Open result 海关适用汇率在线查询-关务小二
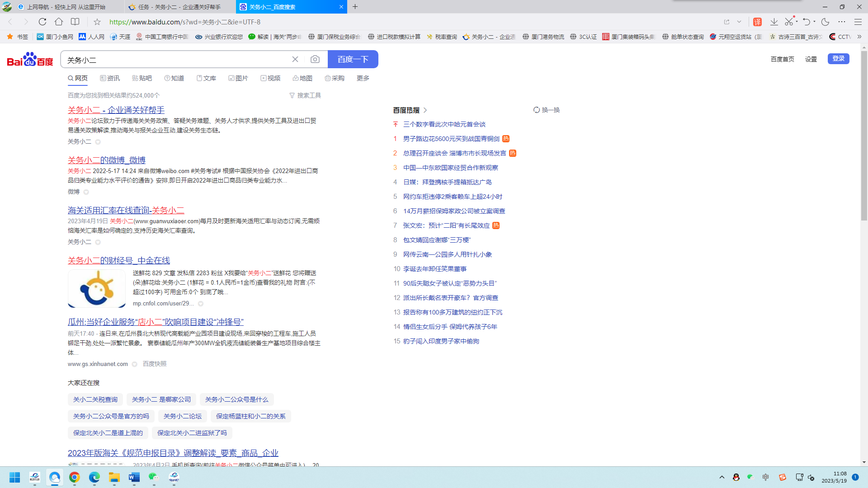 point(126,210)
